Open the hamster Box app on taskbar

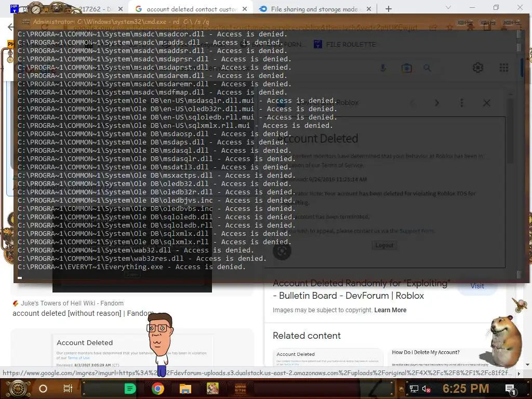212,389
